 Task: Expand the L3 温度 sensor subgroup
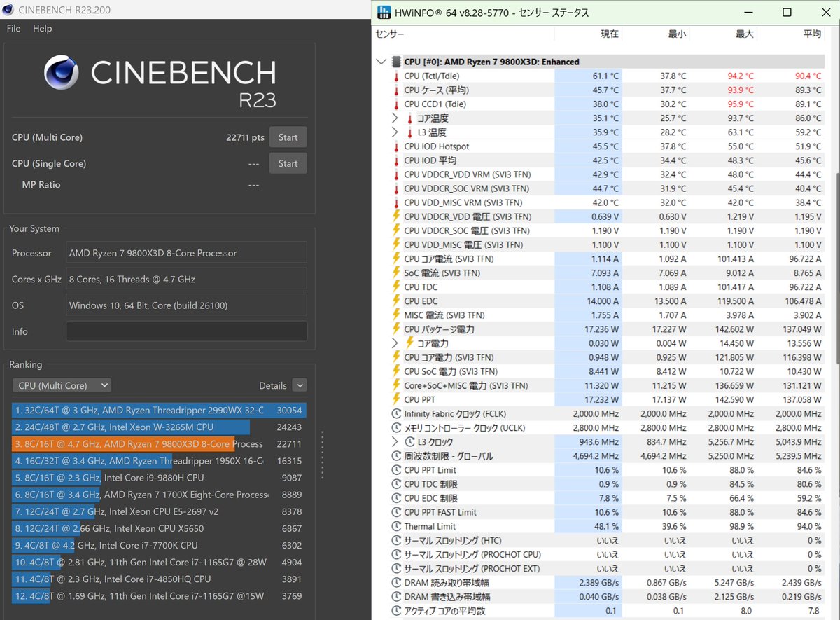click(395, 132)
